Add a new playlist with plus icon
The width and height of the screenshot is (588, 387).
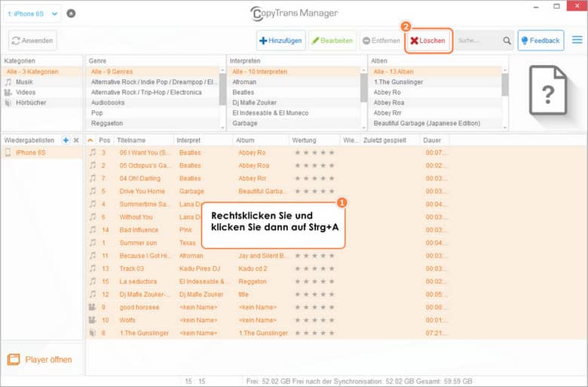point(66,140)
